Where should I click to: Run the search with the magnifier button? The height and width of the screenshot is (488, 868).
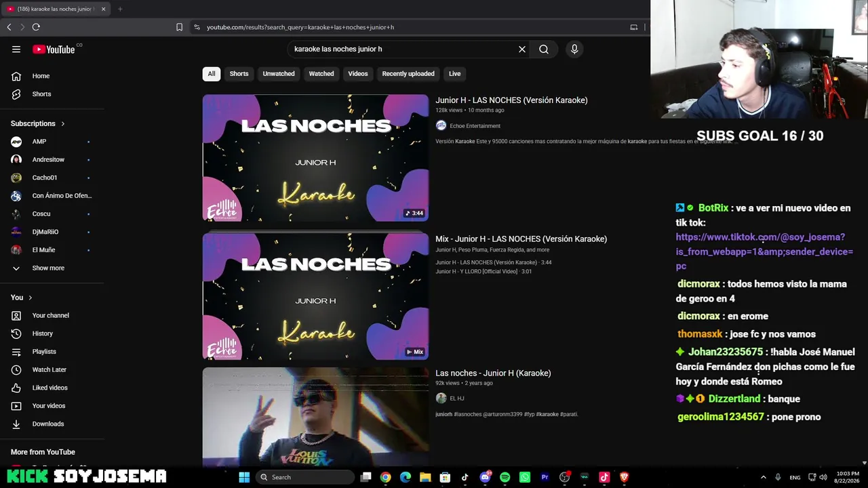544,49
